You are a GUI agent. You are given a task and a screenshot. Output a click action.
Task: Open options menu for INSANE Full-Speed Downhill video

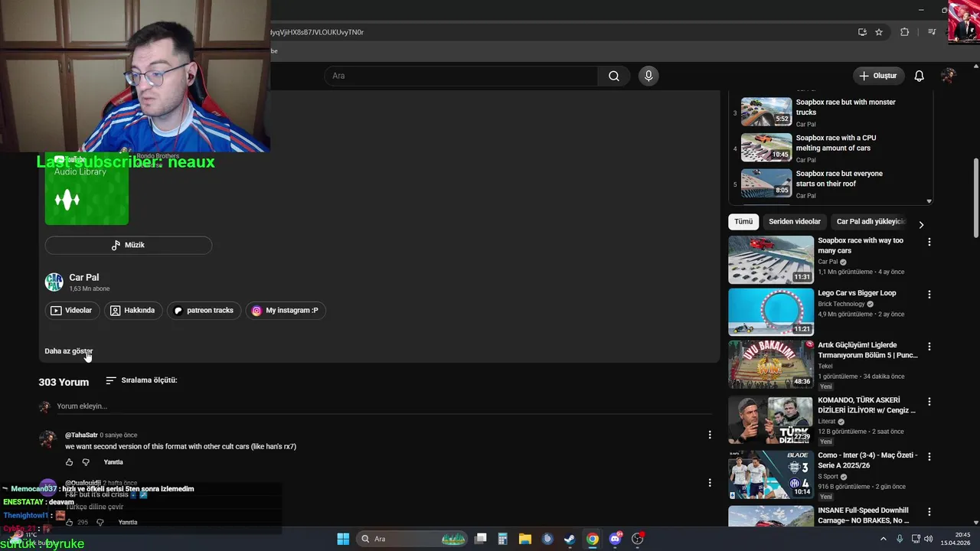(x=929, y=511)
